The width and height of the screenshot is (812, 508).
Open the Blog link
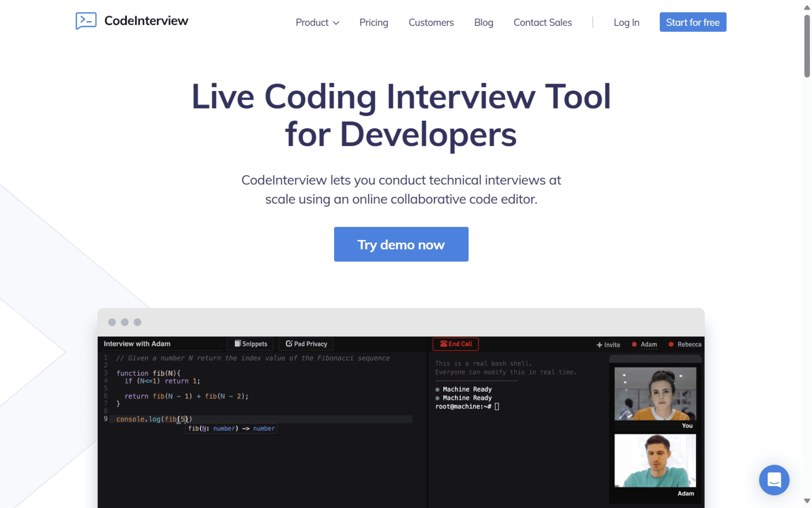(484, 22)
